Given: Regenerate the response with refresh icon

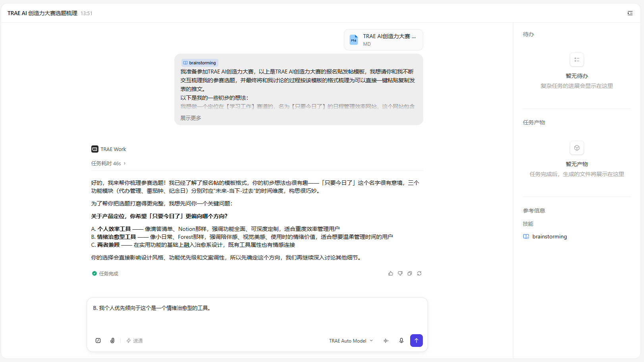Looking at the screenshot, I should pyautogui.click(x=419, y=273).
